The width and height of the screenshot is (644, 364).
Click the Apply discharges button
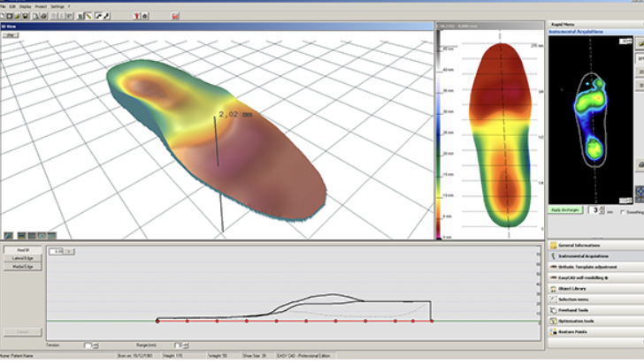click(x=563, y=210)
